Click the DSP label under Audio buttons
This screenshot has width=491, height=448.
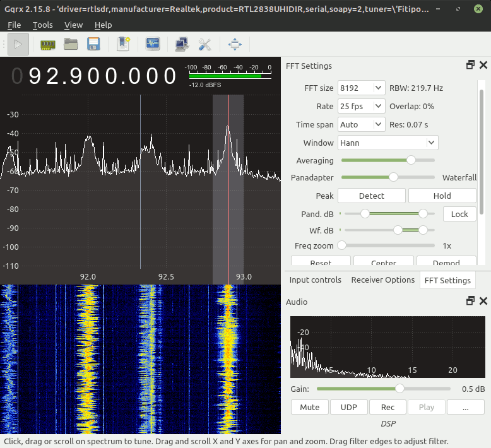coord(388,423)
